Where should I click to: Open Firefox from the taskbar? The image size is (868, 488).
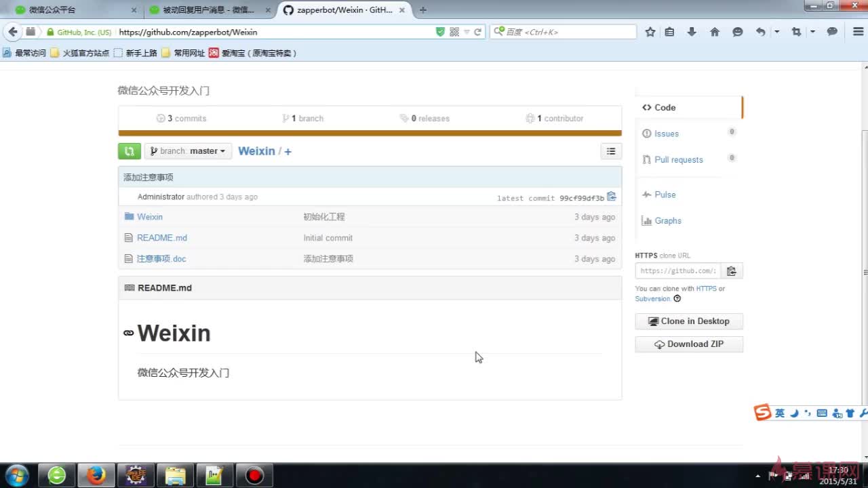click(96, 475)
